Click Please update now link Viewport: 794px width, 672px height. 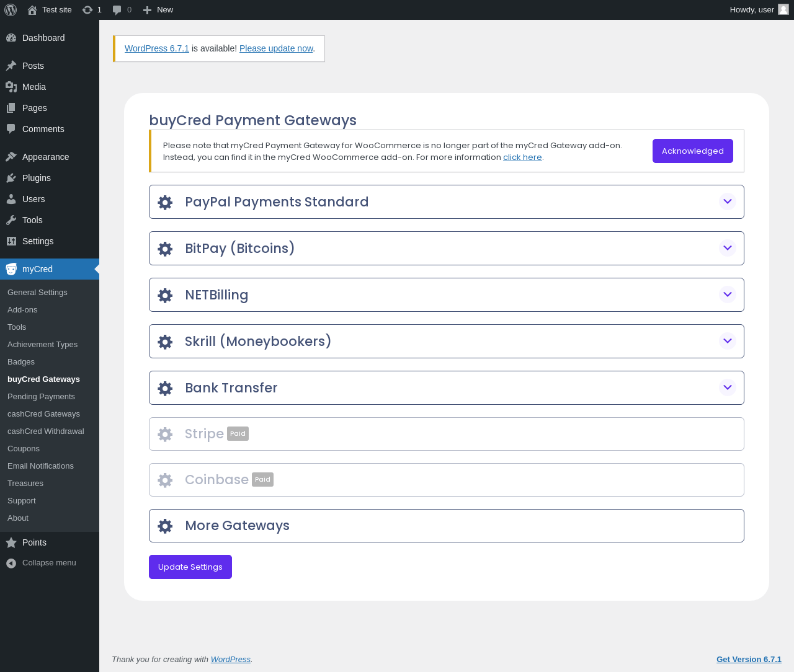[x=276, y=48]
